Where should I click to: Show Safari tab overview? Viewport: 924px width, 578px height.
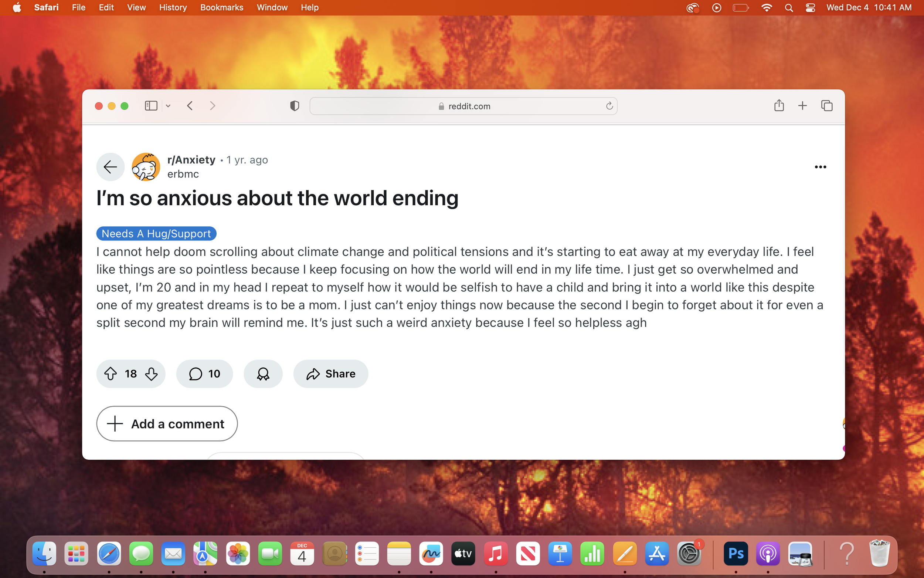[826, 105]
